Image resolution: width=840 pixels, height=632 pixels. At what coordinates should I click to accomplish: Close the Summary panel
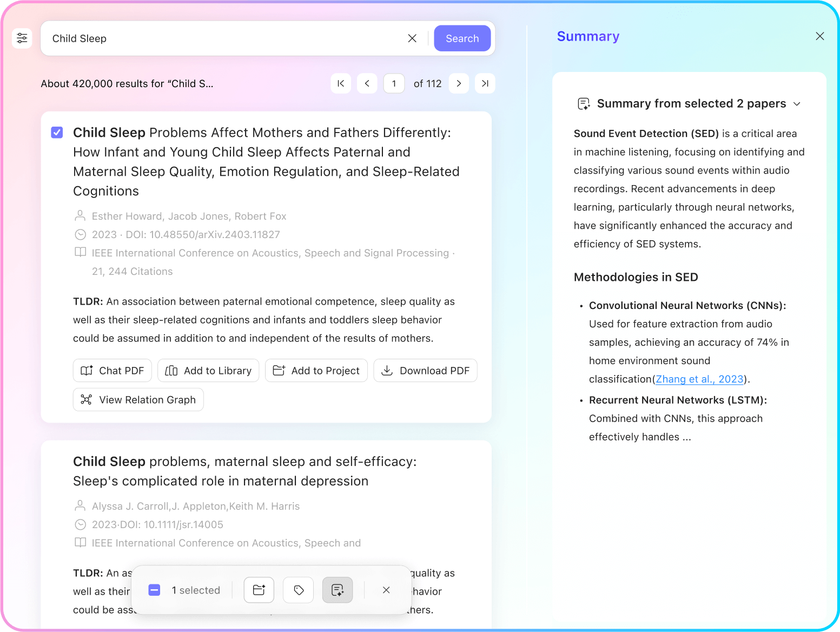pos(820,36)
